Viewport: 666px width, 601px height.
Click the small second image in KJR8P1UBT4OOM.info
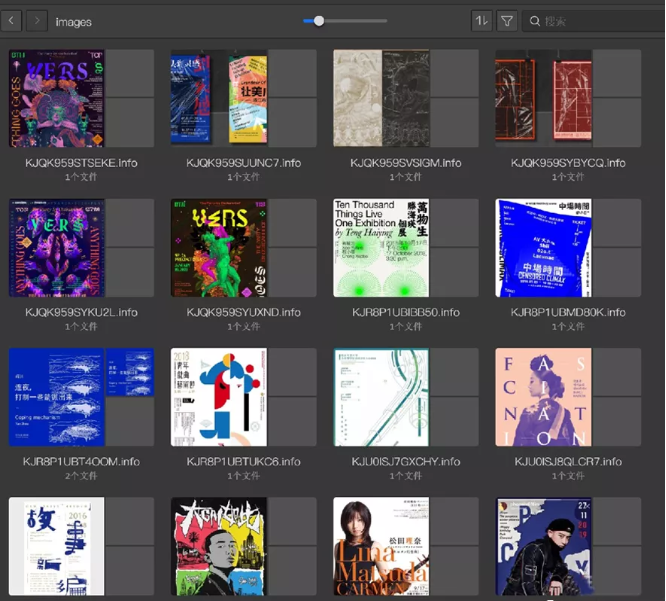(x=130, y=372)
